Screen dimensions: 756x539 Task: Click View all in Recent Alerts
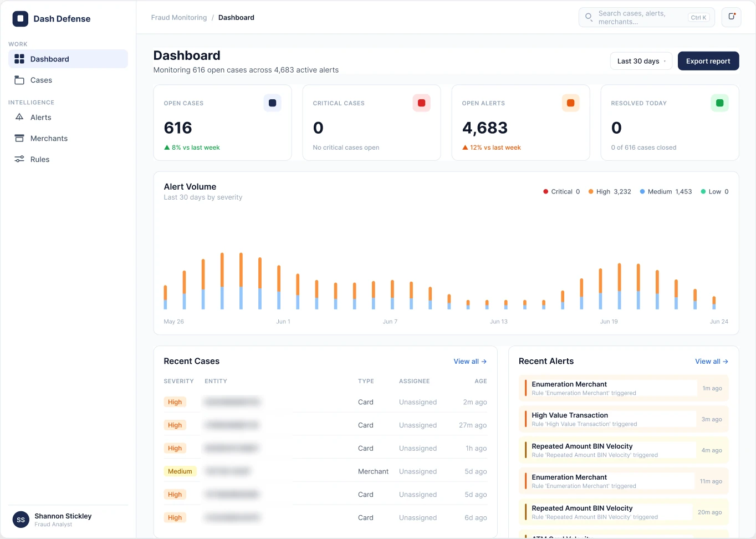pos(712,361)
